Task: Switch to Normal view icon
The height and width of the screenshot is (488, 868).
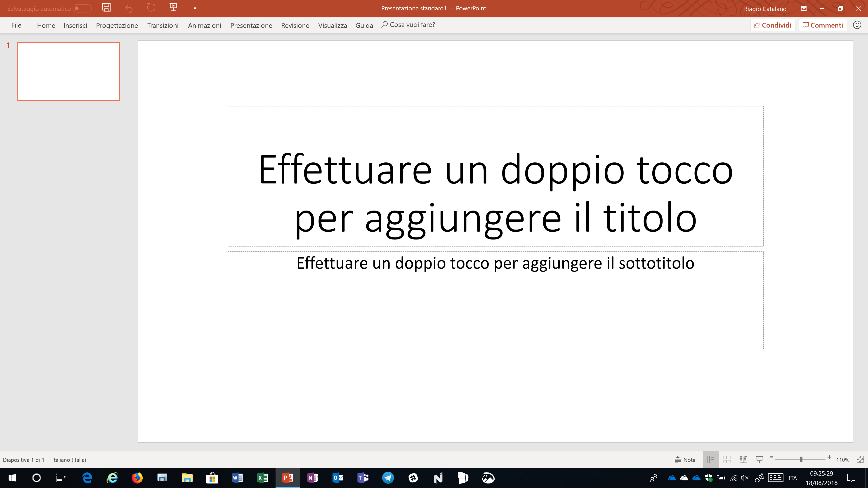Action: point(711,460)
